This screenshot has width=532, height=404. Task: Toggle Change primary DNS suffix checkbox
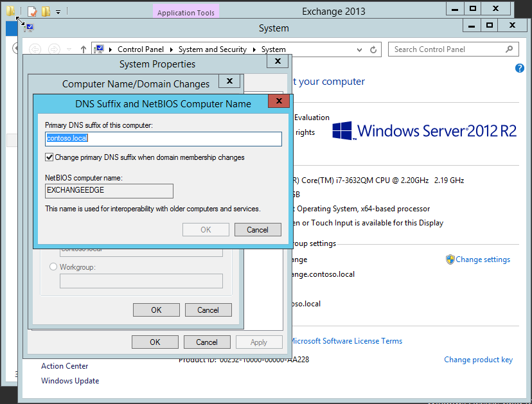(x=49, y=157)
